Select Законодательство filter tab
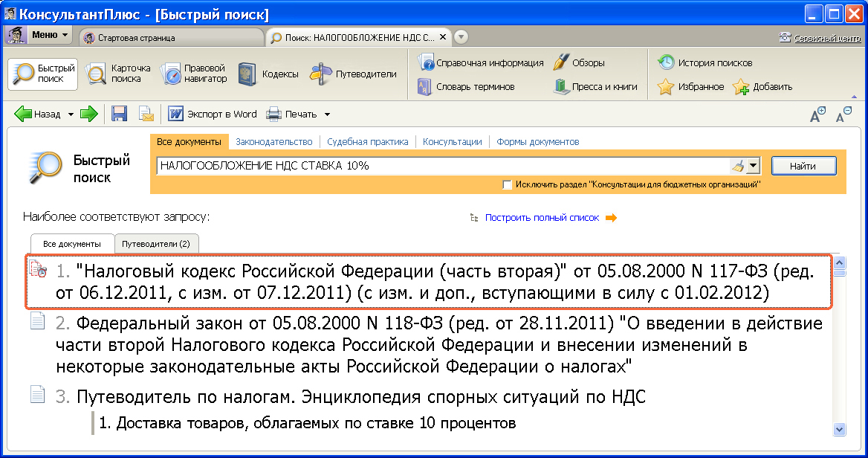Image resolution: width=868 pixels, height=458 pixels. tap(274, 142)
